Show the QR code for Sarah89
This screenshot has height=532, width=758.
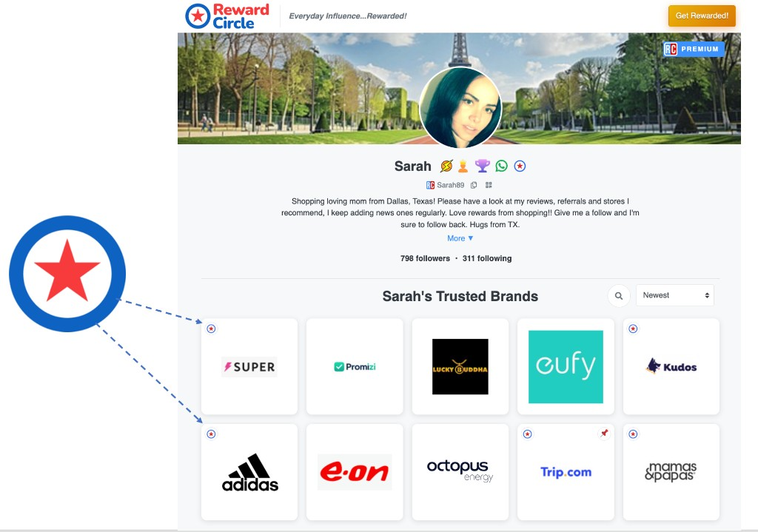tap(489, 185)
